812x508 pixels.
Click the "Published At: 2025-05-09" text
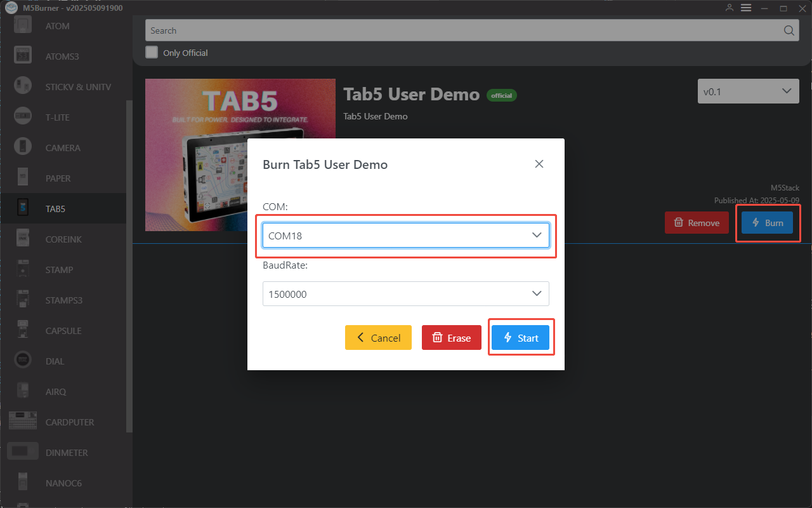pyautogui.click(x=757, y=200)
